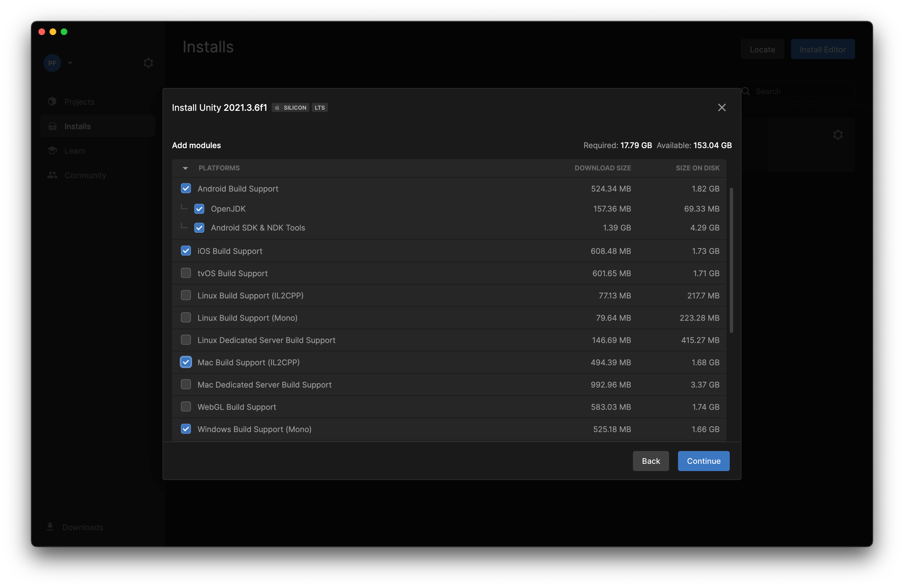Open Unity Hub preferences via the gear icon
This screenshot has width=904, height=588.
click(148, 63)
